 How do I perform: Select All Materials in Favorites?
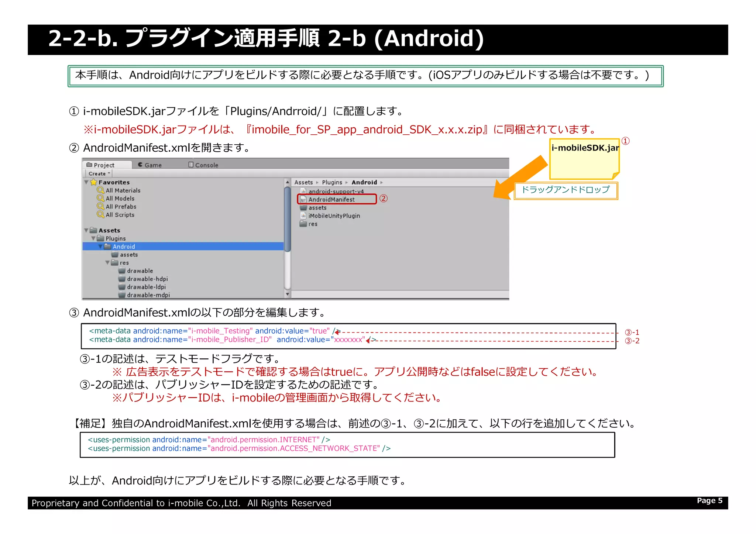123,190
